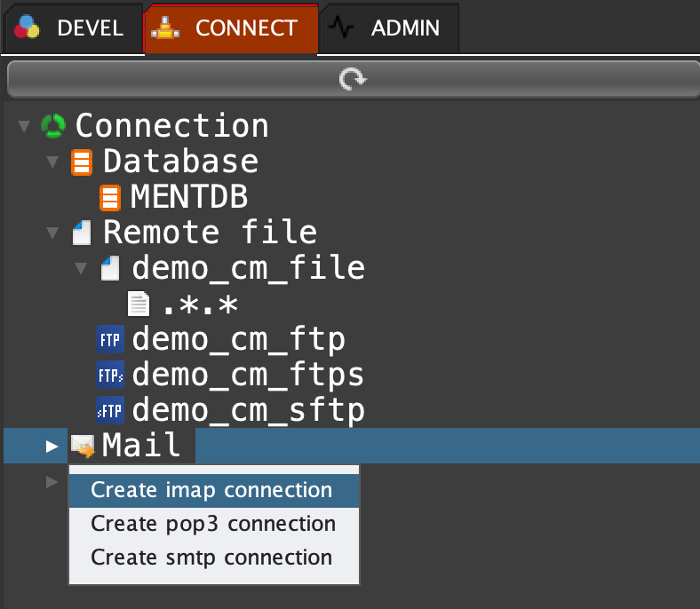Screen dimensions: 700x609
Task: Click the green Connection root icon
Action: pos(53,126)
